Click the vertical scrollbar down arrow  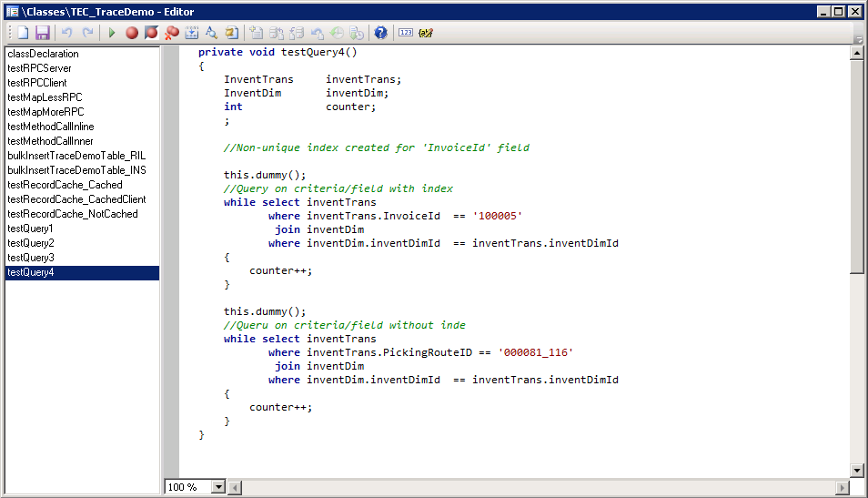point(856,471)
